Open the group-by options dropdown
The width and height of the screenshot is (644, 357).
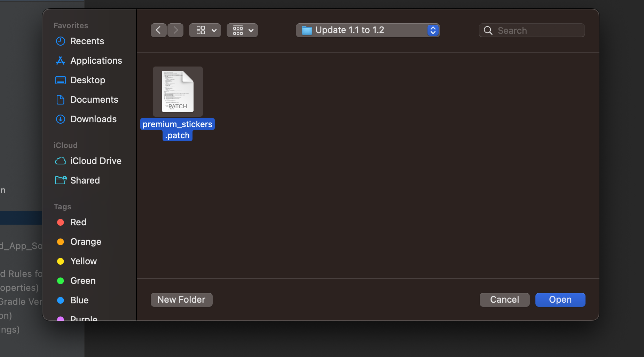pos(242,30)
